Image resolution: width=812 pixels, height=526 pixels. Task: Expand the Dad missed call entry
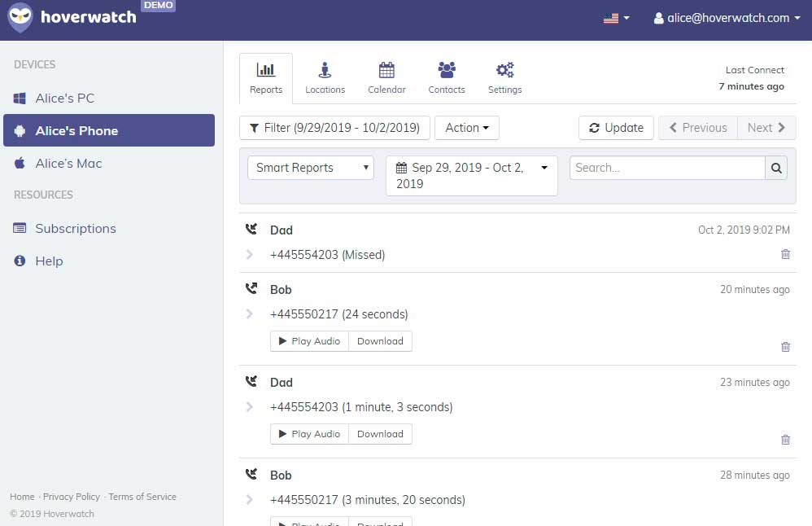(250, 254)
